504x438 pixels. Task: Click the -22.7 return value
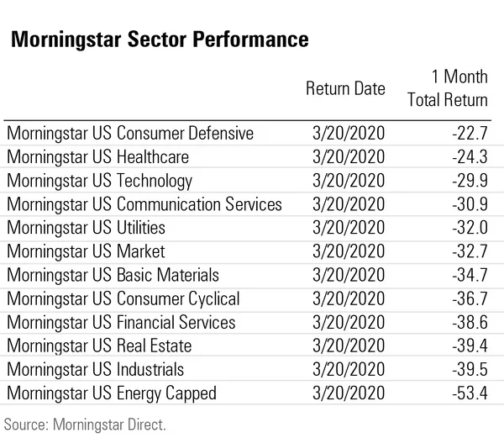(x=469, y=134)
